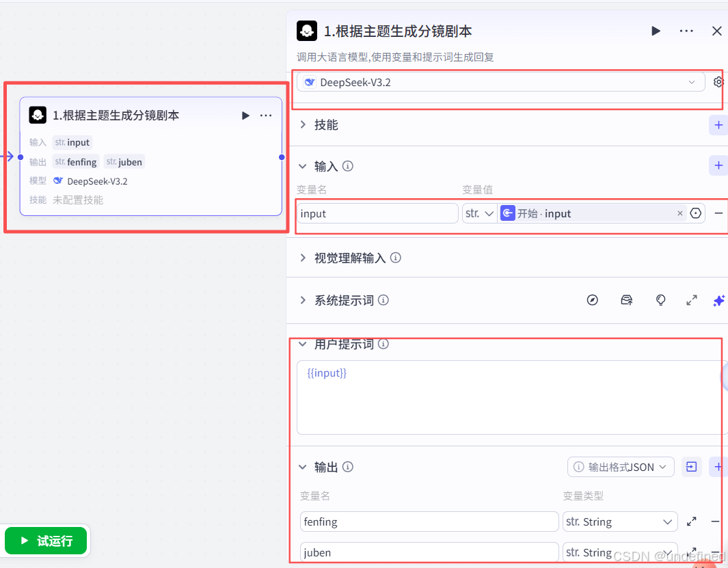Viewport: 728px width, 568px height.
Task: Open model settings via gear icon
Action: [x=718, y=81]
